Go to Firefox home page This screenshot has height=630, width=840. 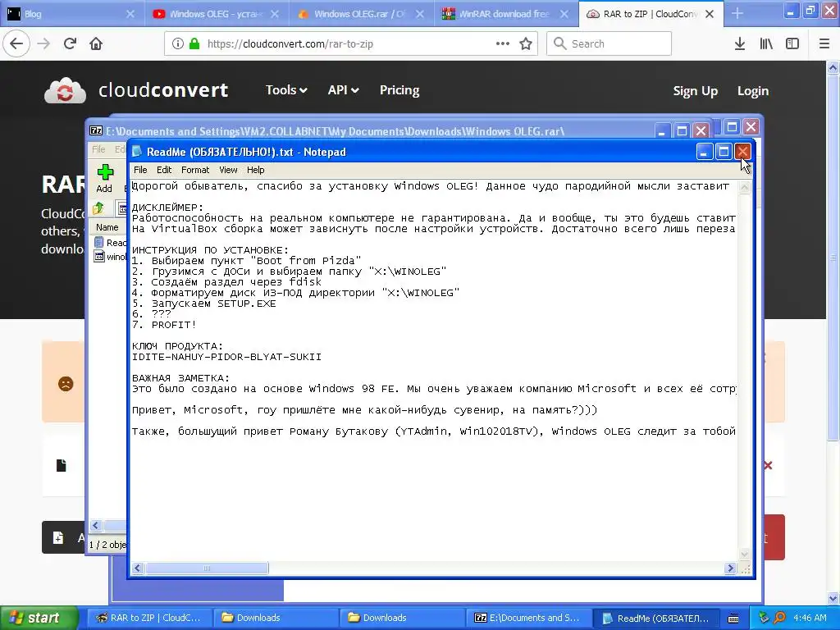pos(96,43)
